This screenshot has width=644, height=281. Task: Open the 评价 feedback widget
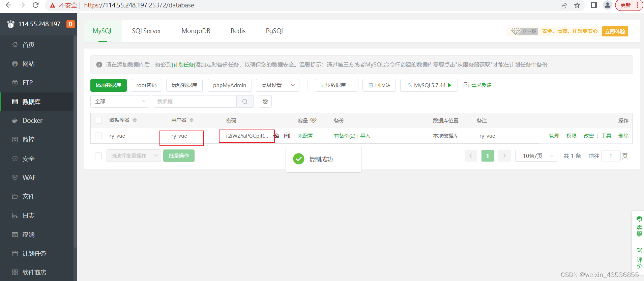[x=639, y=258]
